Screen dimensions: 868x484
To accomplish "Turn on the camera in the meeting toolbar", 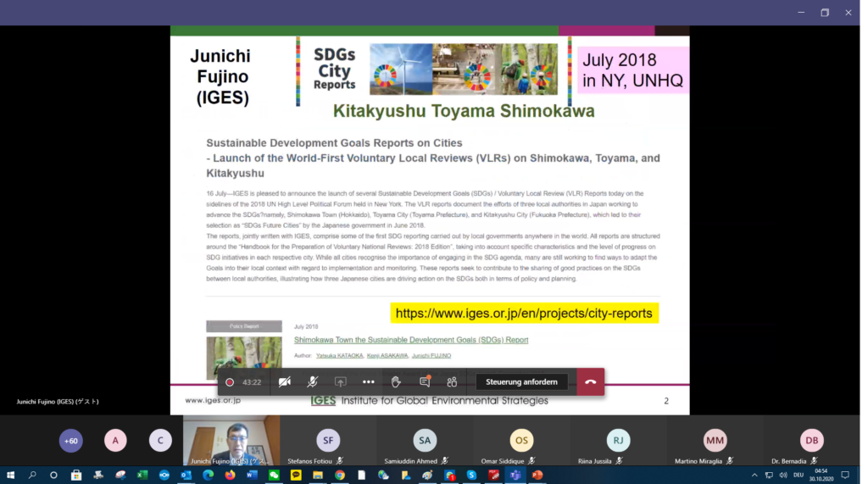I will 285,382.
